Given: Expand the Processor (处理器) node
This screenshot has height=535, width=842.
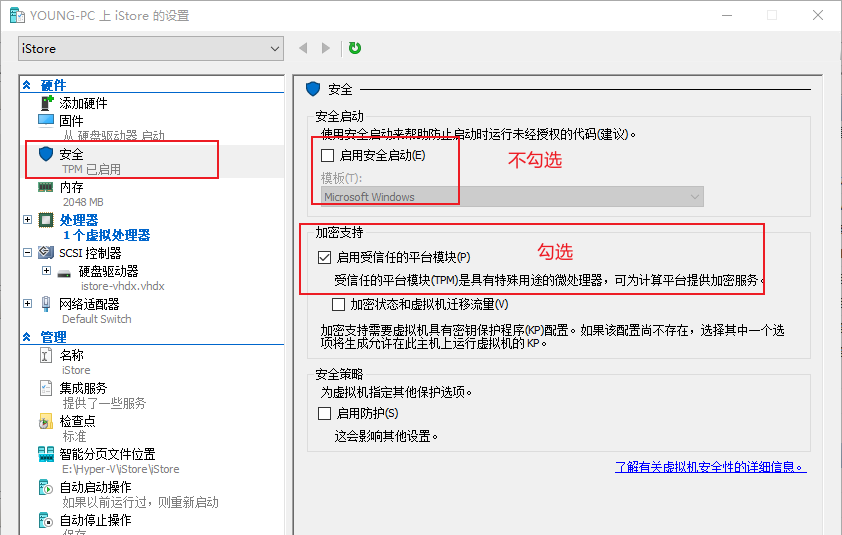Looking at the screenshot, I should pyautogui.click(x=27, y=220).
